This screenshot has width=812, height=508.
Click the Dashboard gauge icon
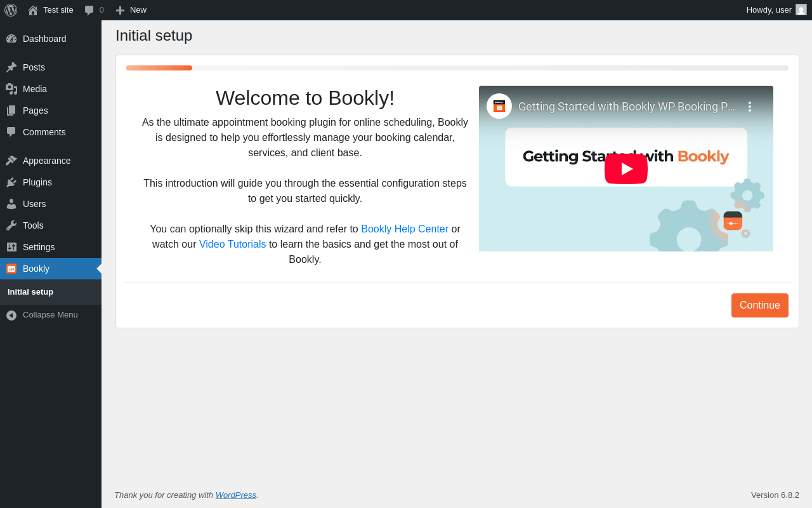tap(11, 39)
